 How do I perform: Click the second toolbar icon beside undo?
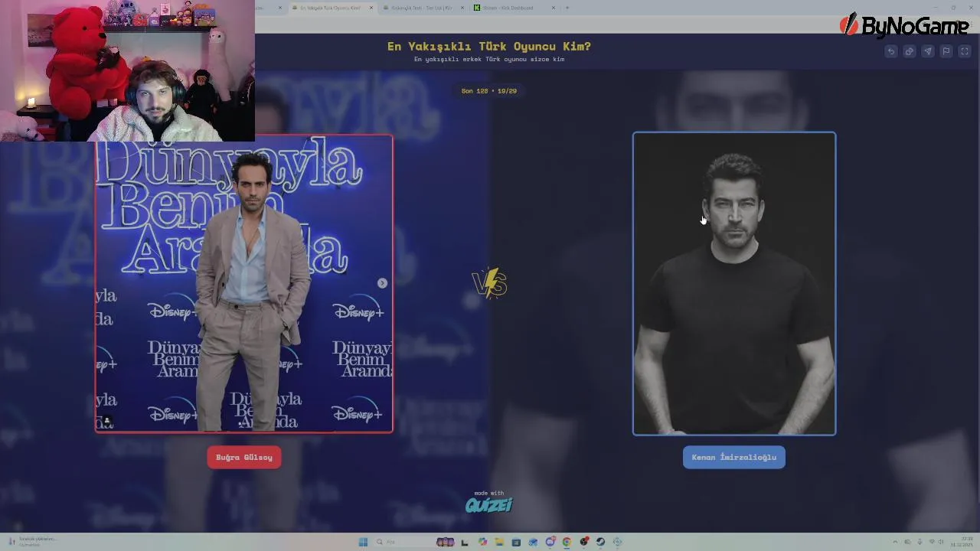point(910,51)
